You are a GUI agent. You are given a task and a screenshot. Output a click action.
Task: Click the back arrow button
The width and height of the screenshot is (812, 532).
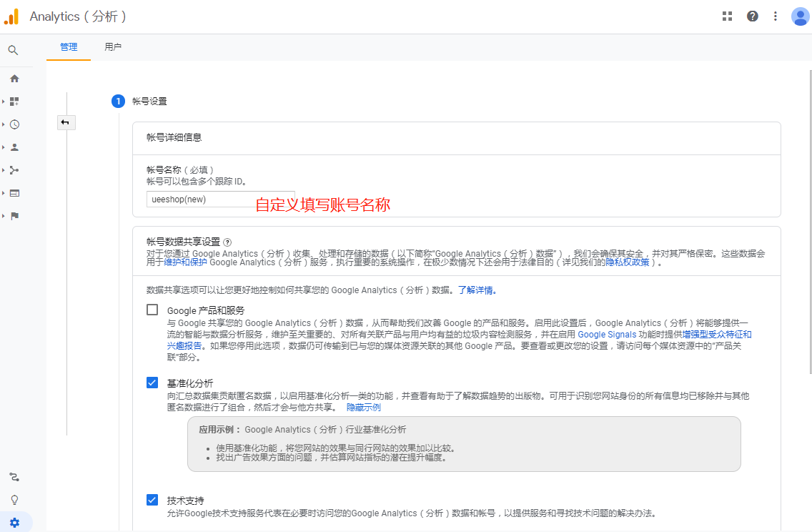click(66, 122)
